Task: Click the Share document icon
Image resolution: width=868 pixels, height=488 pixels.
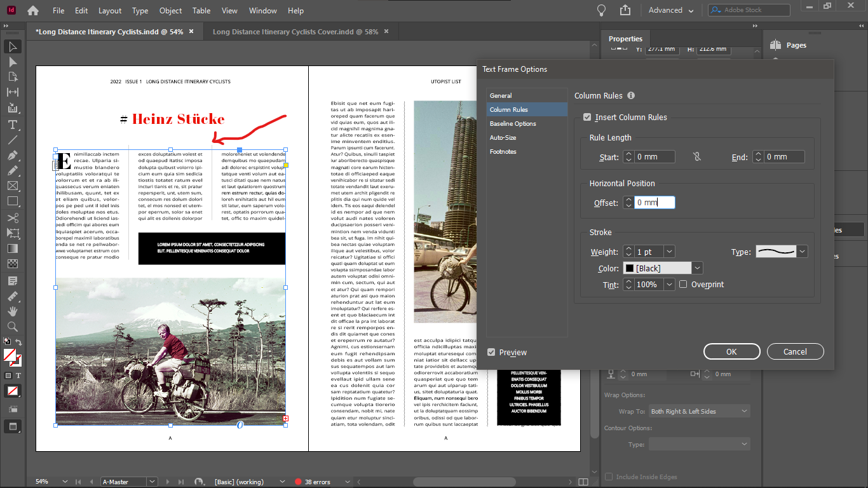Action: [625, 10]
